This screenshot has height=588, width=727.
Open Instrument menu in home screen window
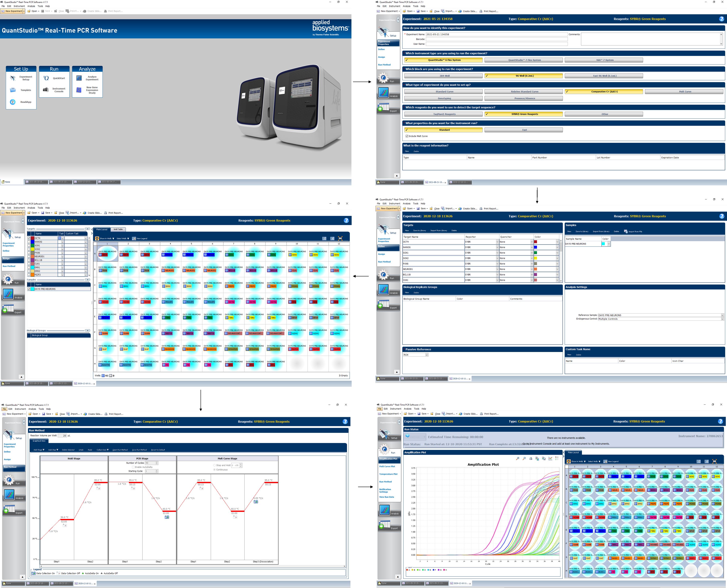coord(19,6)
